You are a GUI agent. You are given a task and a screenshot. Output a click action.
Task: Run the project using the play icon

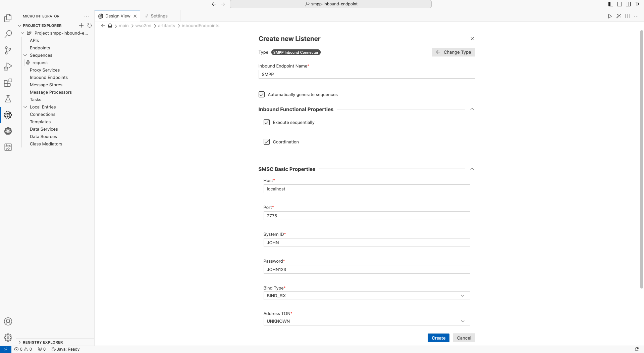point(610,16)
